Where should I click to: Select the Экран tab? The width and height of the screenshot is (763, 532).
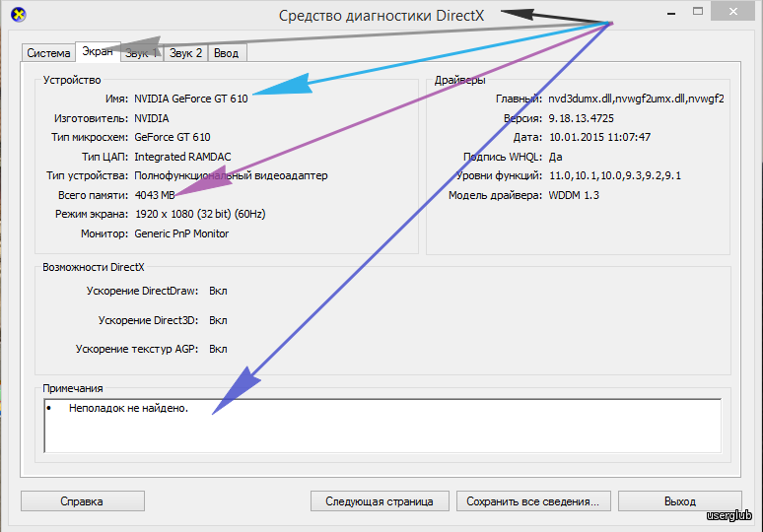click(98, 51)
